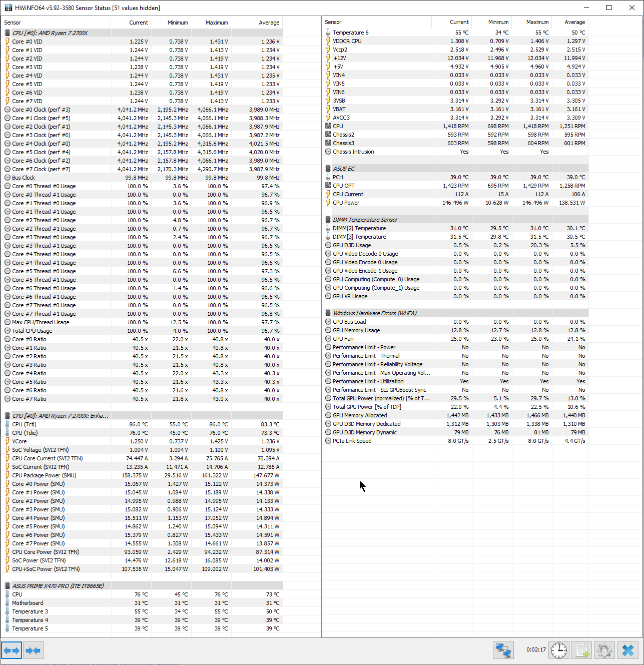Select the Performance Limit - Thermal row
The image size is (644, 665).
point(455,356)
